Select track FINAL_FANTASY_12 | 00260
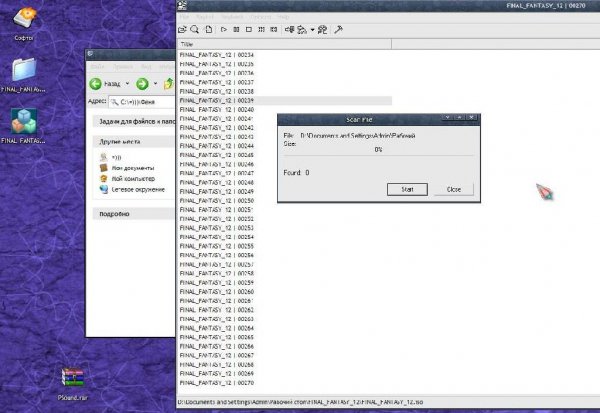The image size is (600, 413). [217, 292]
